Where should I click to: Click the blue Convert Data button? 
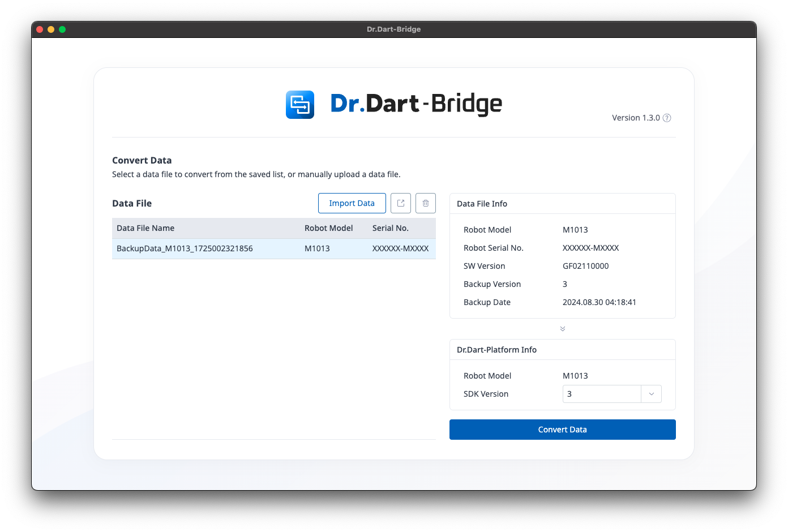[563, 430]
